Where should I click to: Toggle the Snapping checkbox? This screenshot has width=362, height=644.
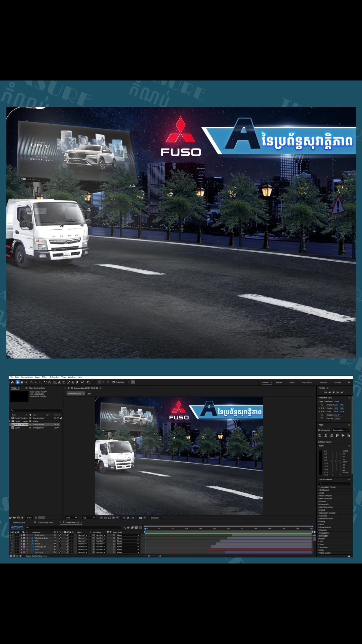tap(114, 382)
